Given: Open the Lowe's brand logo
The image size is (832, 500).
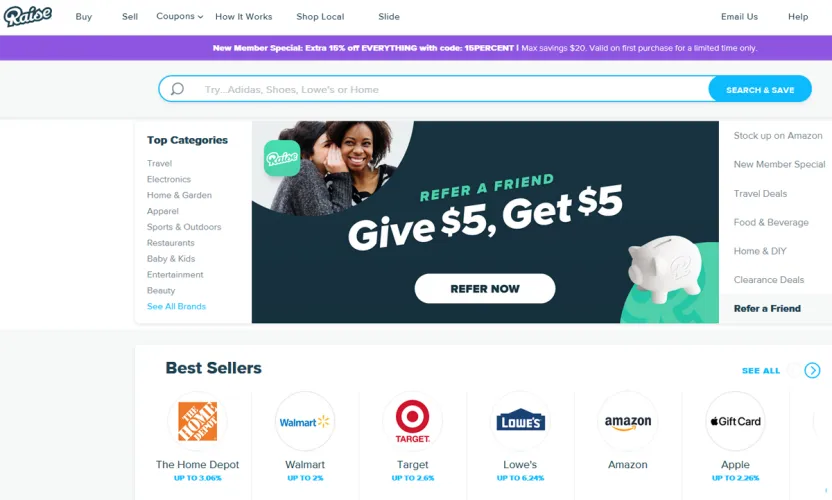Looking at the screenshot, I should click(x=520, y=421).
